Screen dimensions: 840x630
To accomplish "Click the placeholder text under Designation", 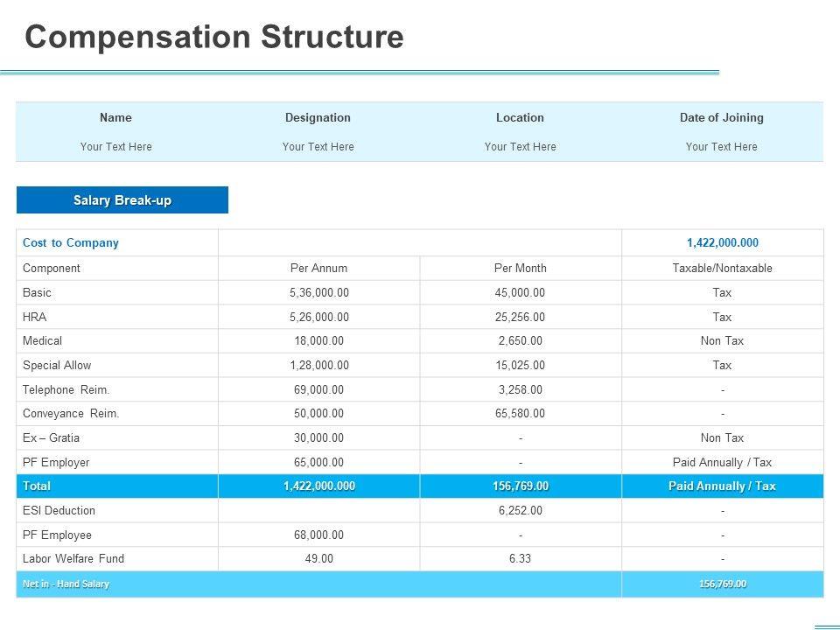I will click(x=318, y=147).
